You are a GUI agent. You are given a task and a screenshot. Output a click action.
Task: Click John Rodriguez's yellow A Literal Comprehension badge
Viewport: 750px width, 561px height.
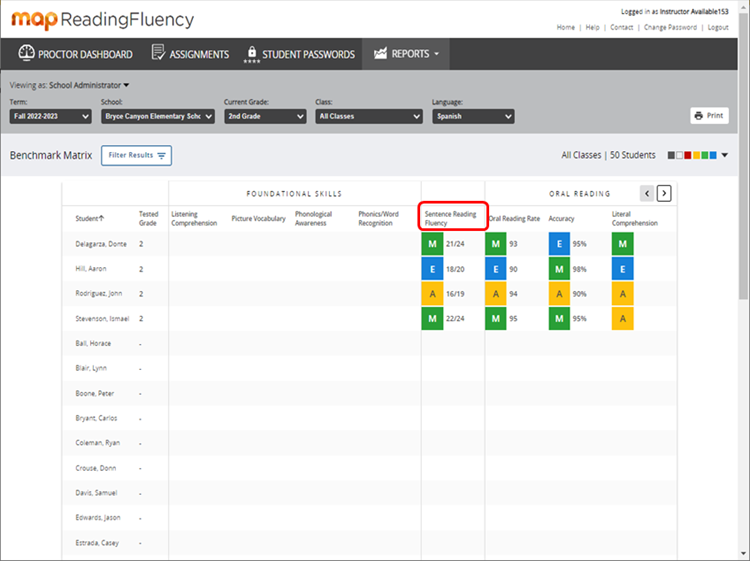622,293
